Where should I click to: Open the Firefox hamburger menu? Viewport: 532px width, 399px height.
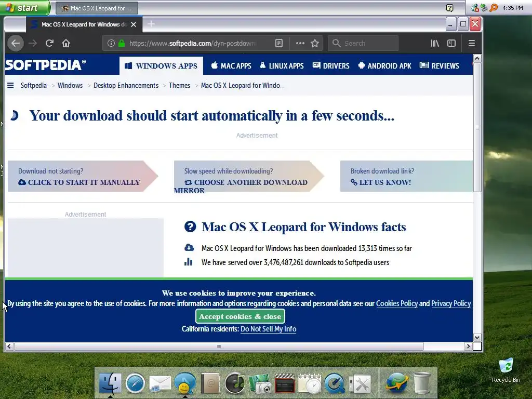[x=472, y=43]
